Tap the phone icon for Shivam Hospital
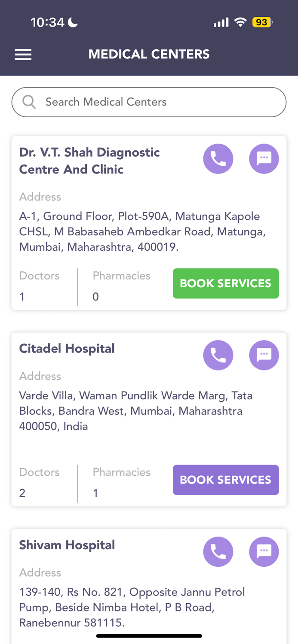Image resolution: width=298 pixels, height=644 pixels. click(218, 551)
